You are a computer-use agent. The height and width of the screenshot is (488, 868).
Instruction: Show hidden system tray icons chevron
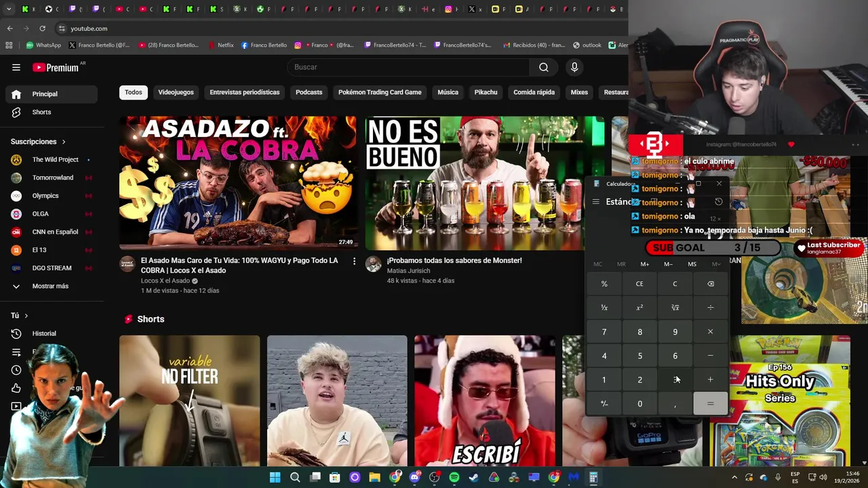(734, 477)
